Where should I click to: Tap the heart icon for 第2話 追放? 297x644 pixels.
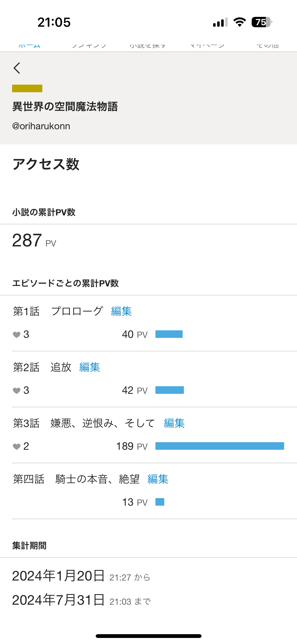click(x=17, y=391)
